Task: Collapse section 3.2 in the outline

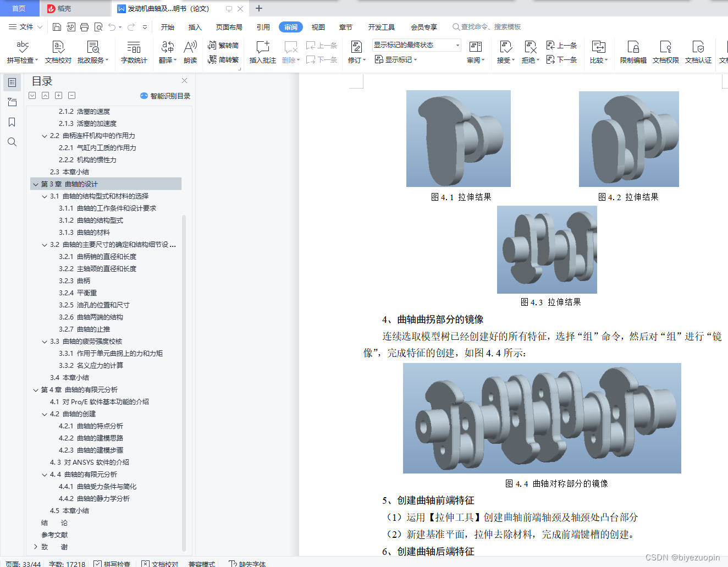Action: pyautogui.click(x=45, y=245)
